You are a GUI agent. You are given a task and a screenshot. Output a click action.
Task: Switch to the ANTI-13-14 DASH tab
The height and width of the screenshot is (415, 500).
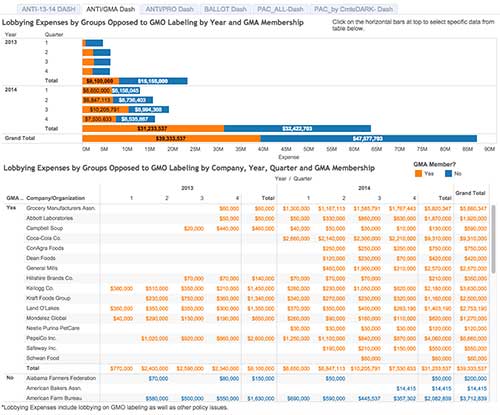tap(48, 9)
